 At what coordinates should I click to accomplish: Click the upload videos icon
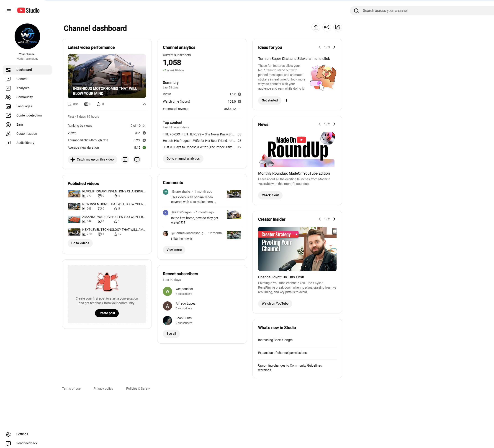point(316,27)
